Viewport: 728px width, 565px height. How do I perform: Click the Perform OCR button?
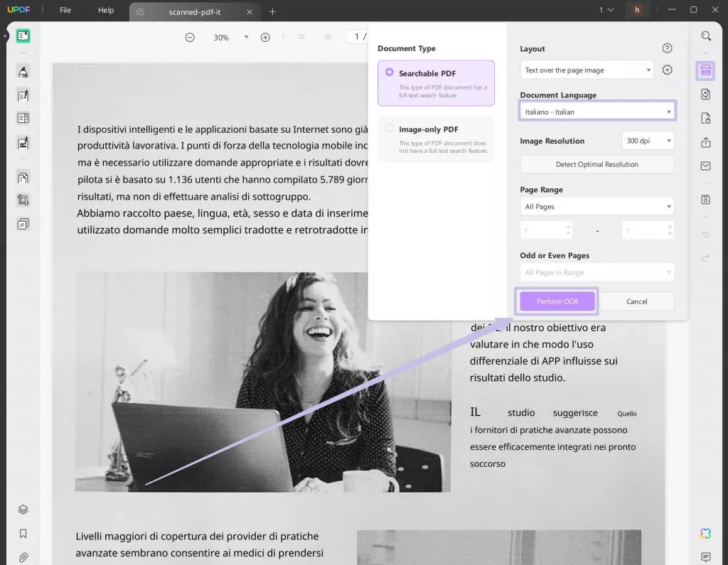click(x=557, y=301)
